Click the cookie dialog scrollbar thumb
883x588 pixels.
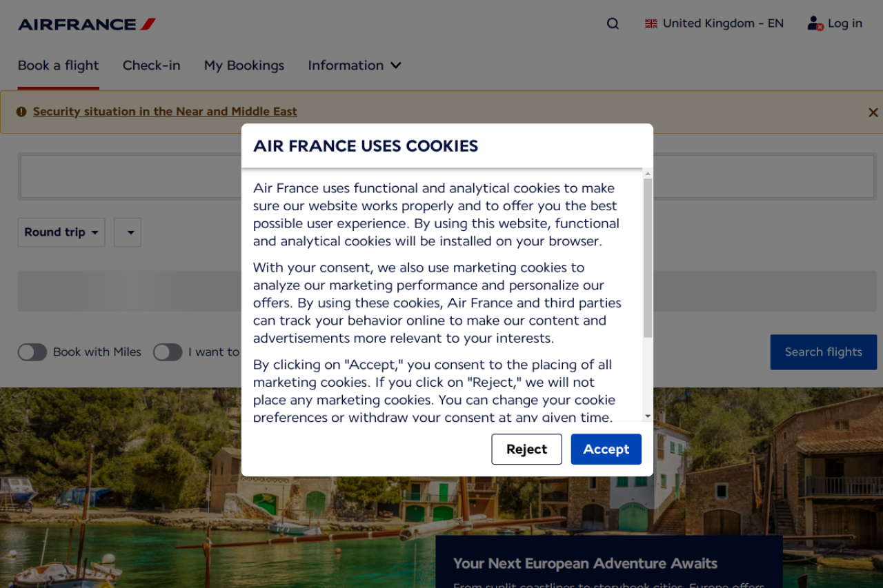point(648,258)
